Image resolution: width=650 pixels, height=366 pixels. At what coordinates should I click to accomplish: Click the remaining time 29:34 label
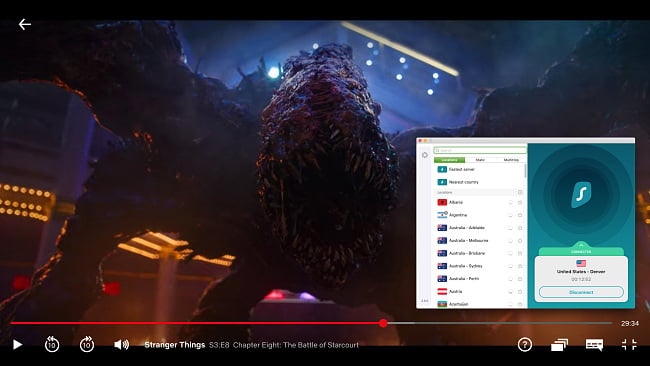(630, 323)
